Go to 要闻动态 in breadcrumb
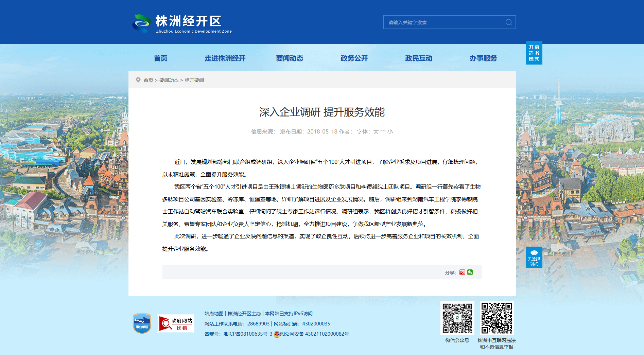Viewport: 644px width, 355px height. [169, 80]
